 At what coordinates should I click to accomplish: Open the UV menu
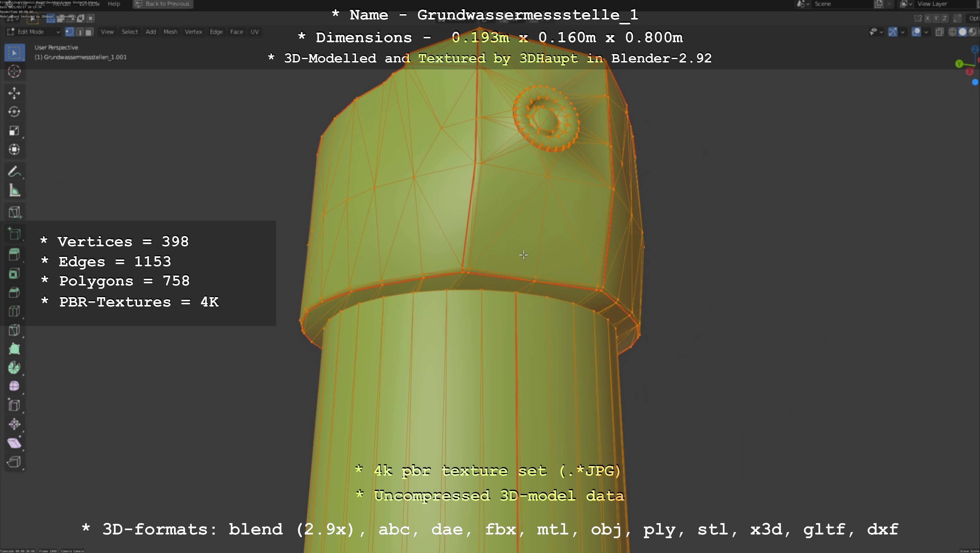point(255,32)
